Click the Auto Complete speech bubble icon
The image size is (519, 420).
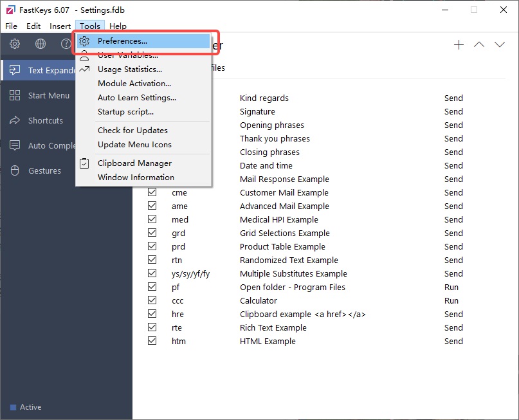(x=15, y=145)
